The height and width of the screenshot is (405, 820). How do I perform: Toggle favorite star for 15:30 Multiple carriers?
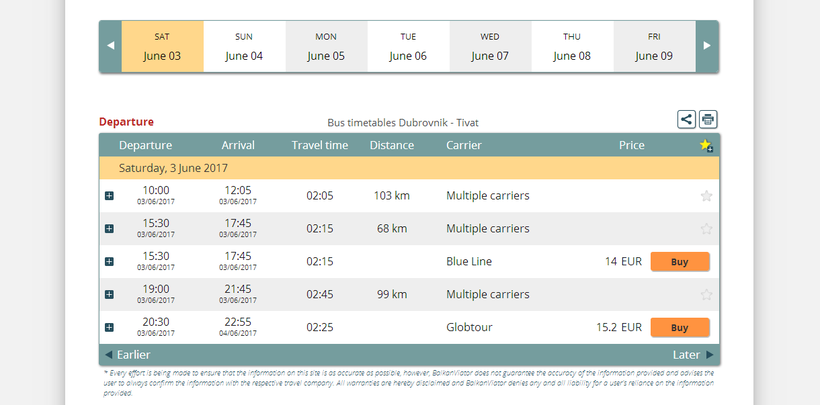point(707,229)
